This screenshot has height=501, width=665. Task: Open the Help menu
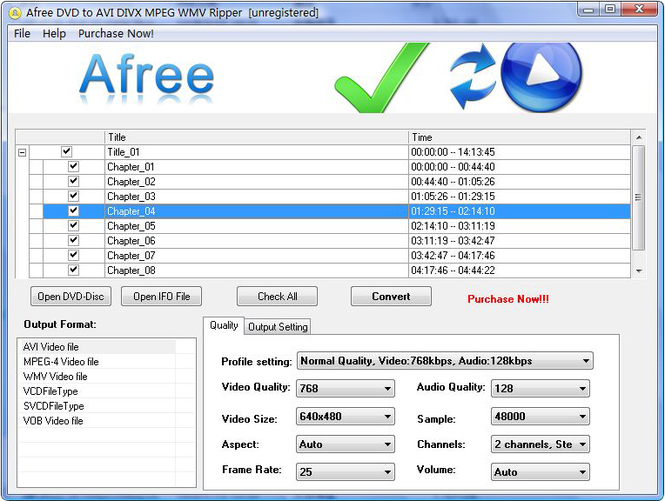point(54,34)
